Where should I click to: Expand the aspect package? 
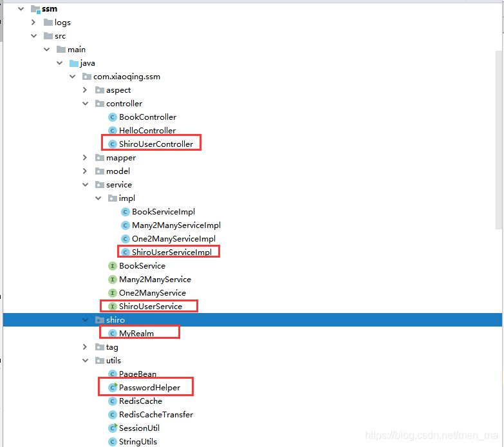click(85, 90)
